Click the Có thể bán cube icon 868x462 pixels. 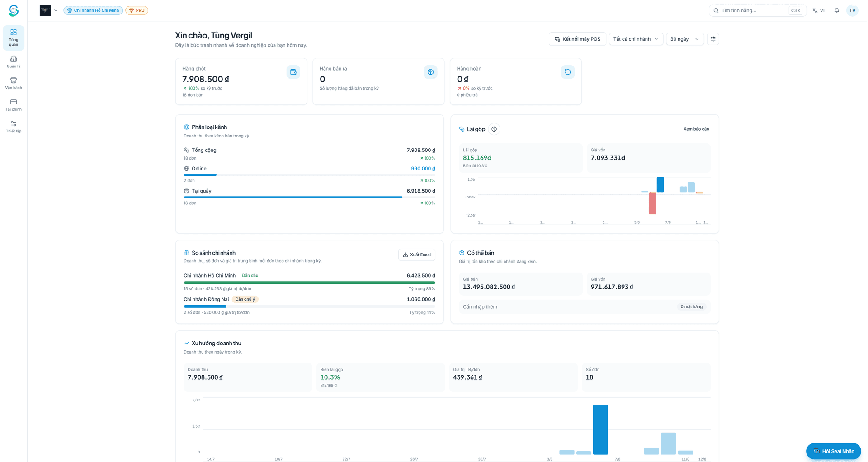[462, 253]
